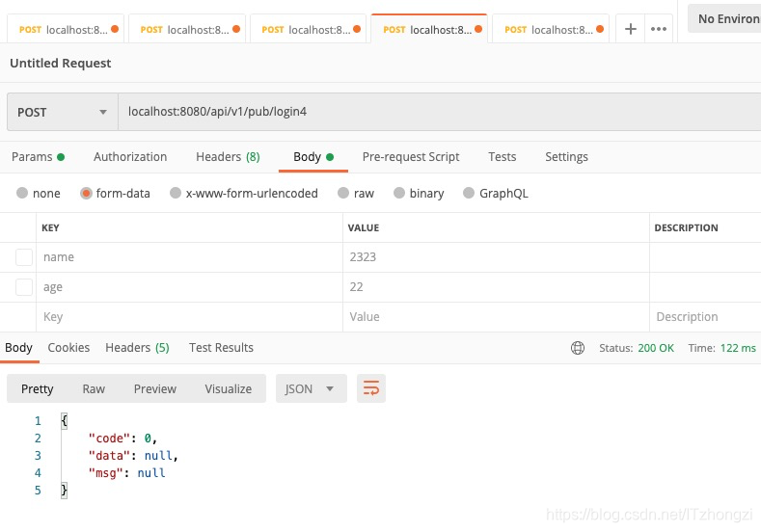
Task: Click the Untitled Request title
Action: point(60,63)
